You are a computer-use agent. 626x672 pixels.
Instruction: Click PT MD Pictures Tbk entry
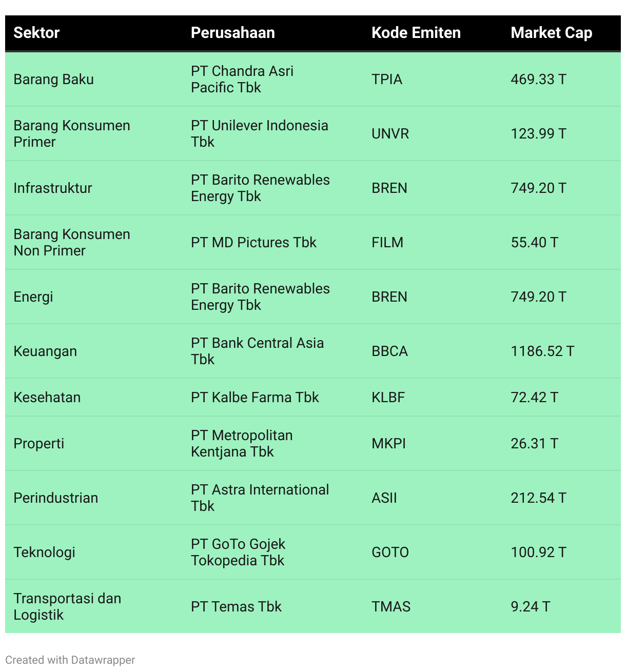click(x=253, y=243)
